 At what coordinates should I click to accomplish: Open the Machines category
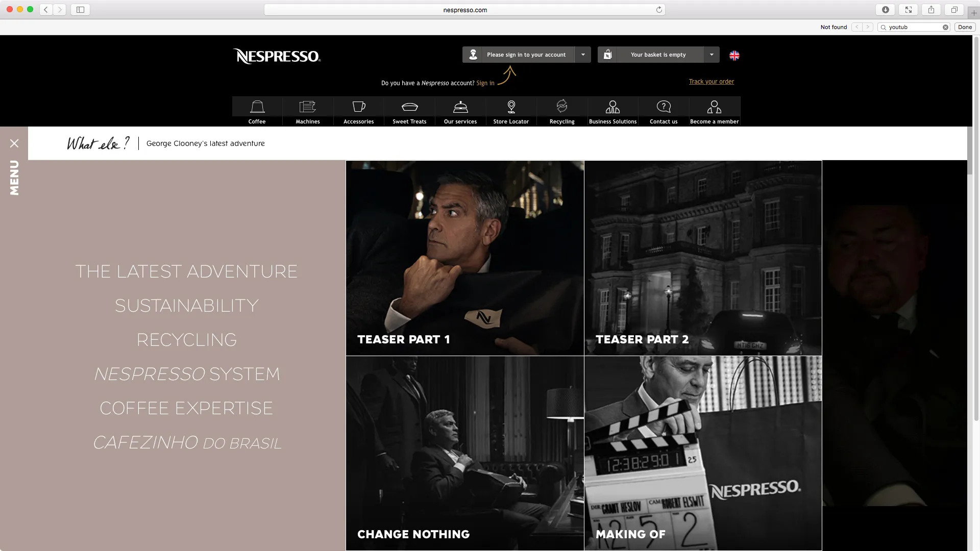[308, 111]
